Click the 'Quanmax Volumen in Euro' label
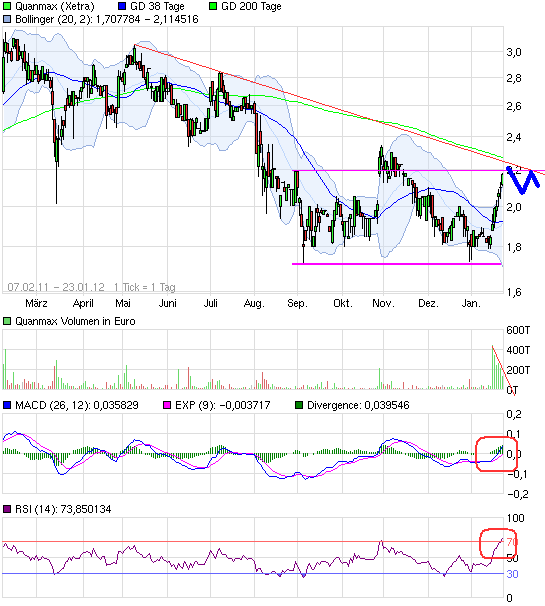The image size is (545, 606). [75, 321]
